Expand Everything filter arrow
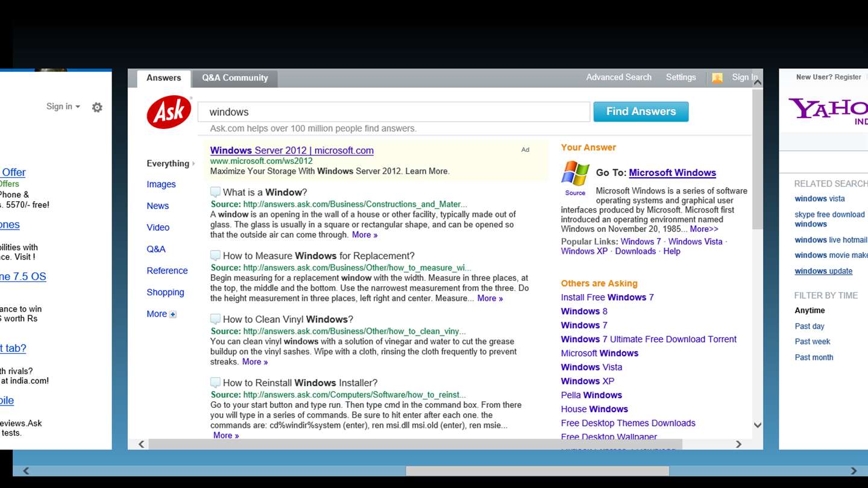 (193, 164)
